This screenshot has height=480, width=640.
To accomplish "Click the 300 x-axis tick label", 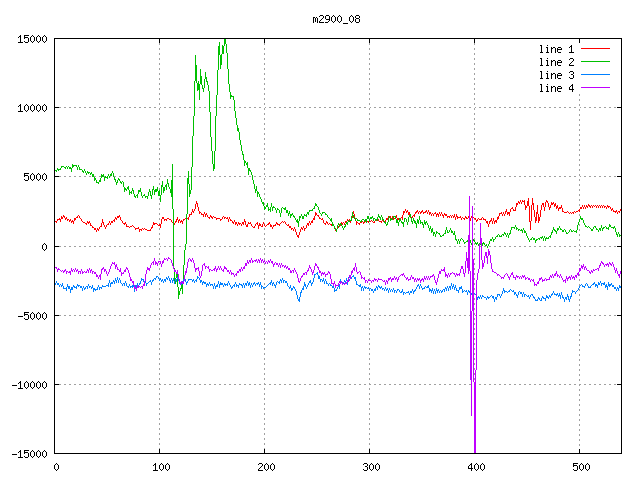I will [x=370, y=467].
